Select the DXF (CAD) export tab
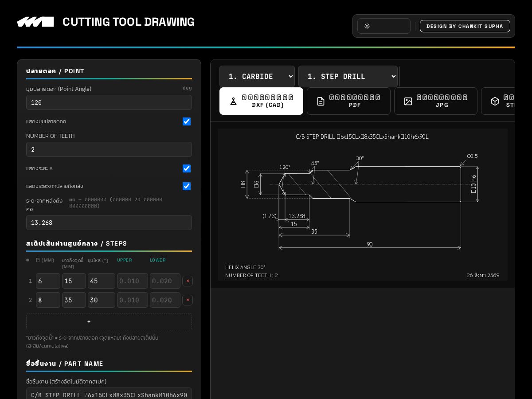This screenshot has width=532, height=399. pos(261,101)
